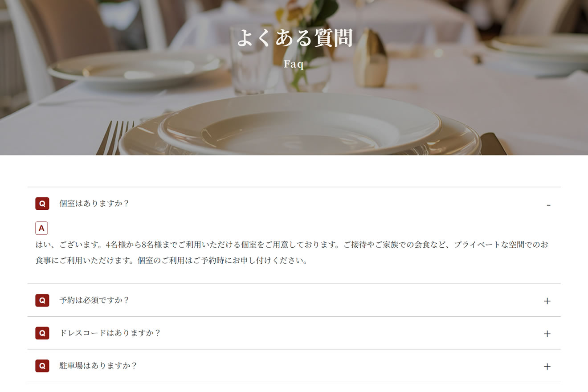This screenshot has height=392, width=588.
Task: Click the Q icon beside 個室はありますか
Action: 42,204
